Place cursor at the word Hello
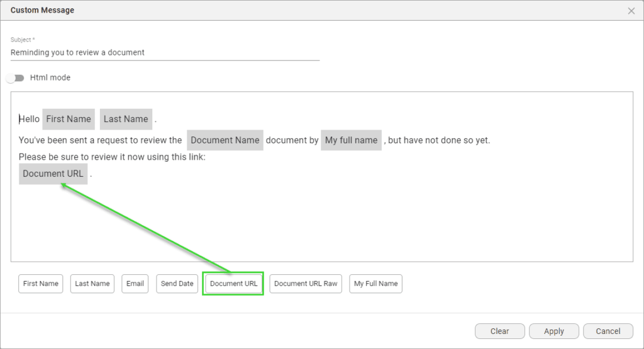 [30, 119]
